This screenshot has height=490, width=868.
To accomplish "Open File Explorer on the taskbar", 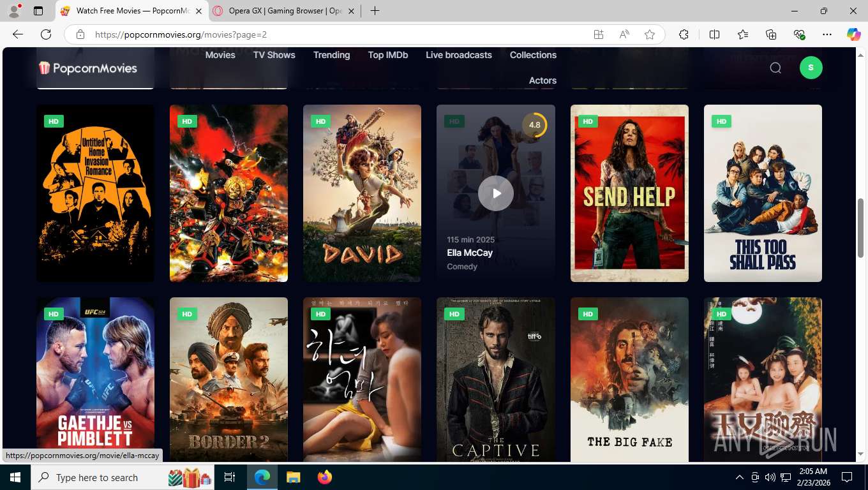I will [x=293, y=477].
